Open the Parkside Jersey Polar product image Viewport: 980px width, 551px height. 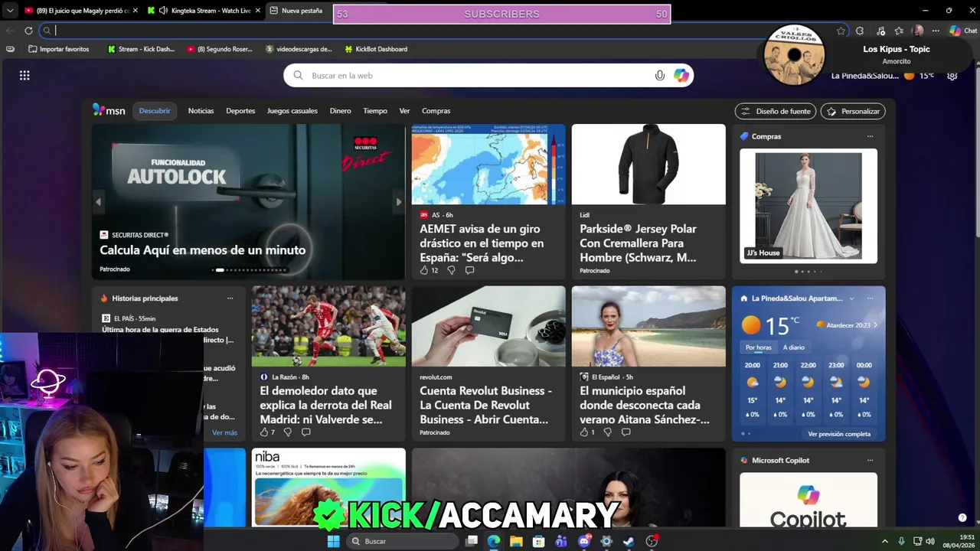point(648,165)
